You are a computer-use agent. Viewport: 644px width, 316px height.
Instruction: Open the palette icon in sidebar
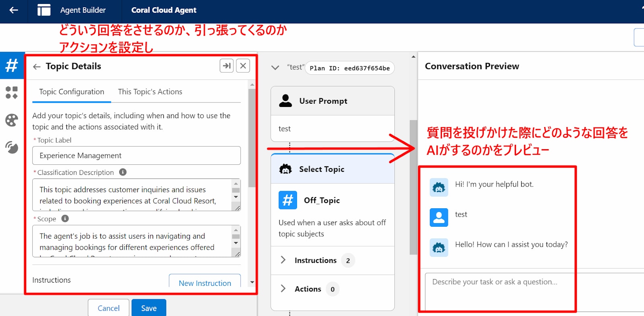coord(12,120)
